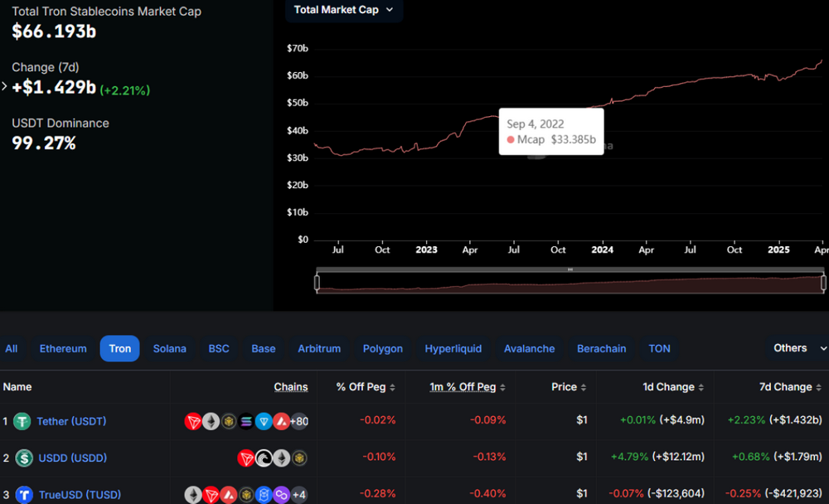Image resolution: width=829 pixels, height=504 pixels.
Task: Expand the Change (7d) chevron
Action: [5, 86]
